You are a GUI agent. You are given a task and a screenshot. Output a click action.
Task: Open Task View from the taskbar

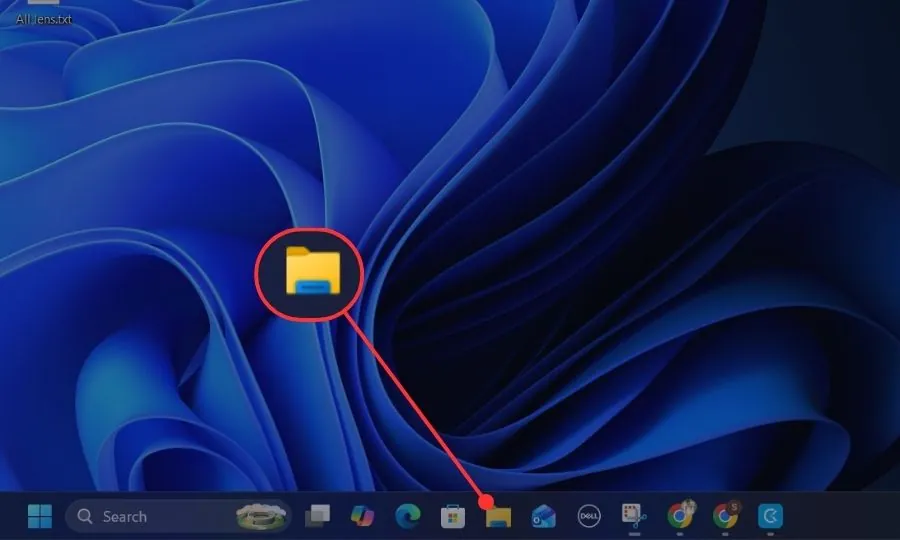(x=317, y=516)
